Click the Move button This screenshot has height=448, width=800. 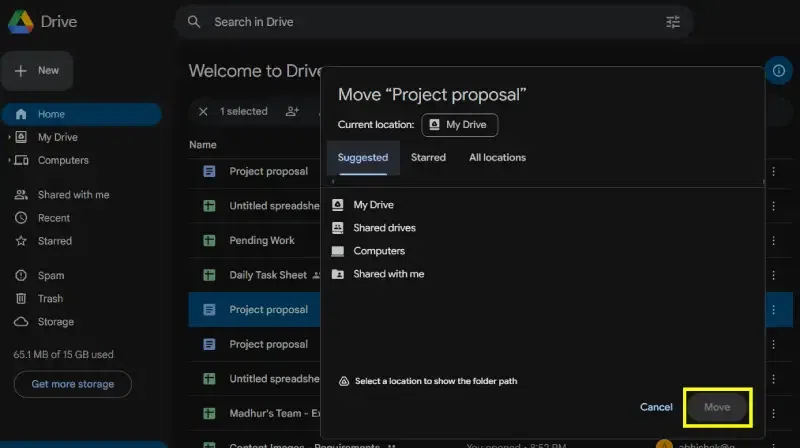(x=717, y=407)
